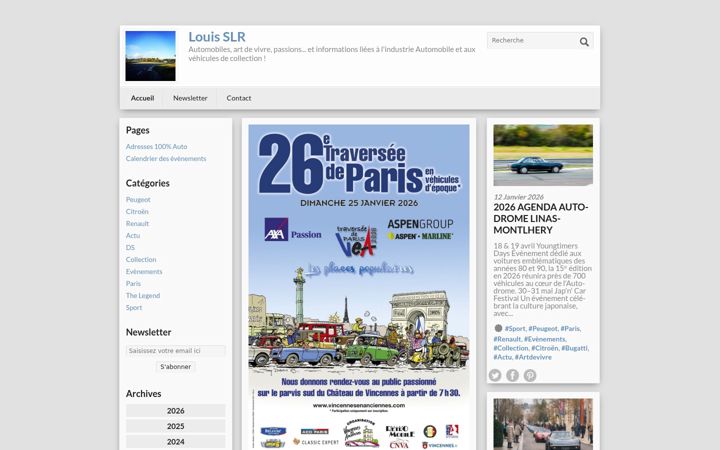
Task: Select the Evènements category
Action: 144,271
